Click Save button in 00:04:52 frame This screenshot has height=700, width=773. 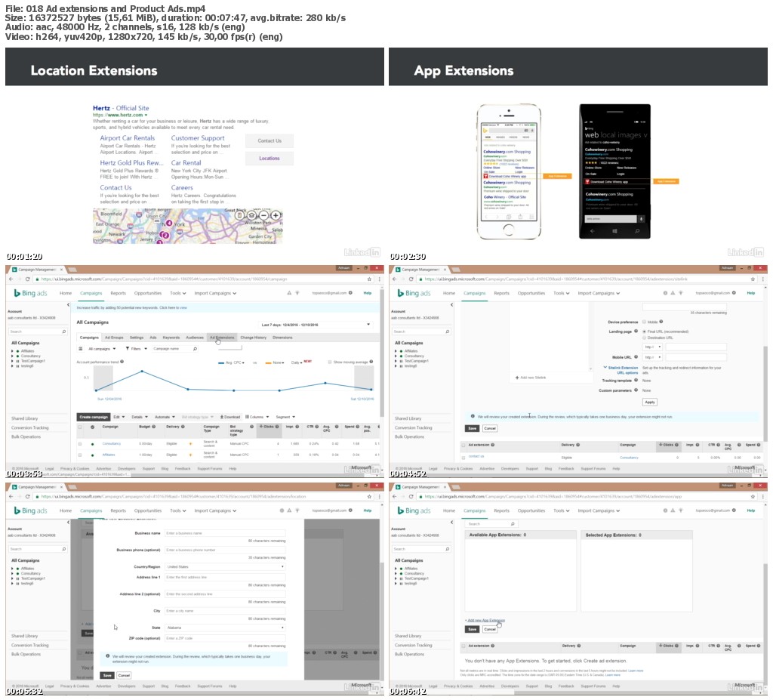click(x=473, y=428)
